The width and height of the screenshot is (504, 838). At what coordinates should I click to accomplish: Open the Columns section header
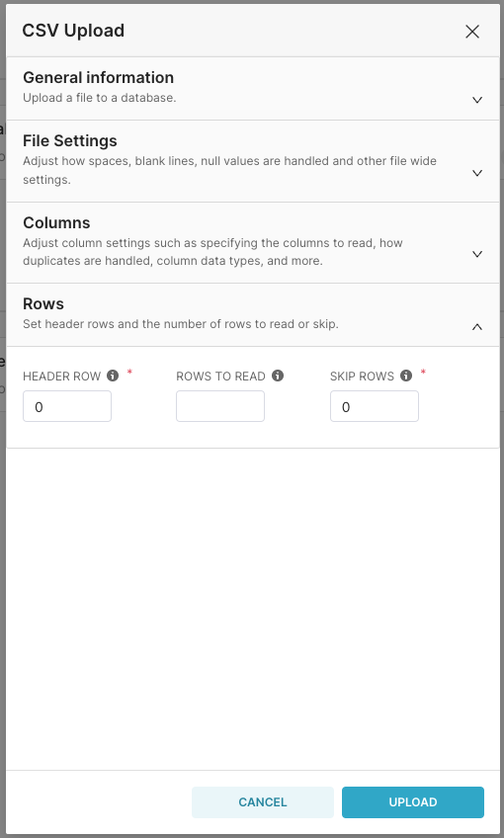click(252, 243)
